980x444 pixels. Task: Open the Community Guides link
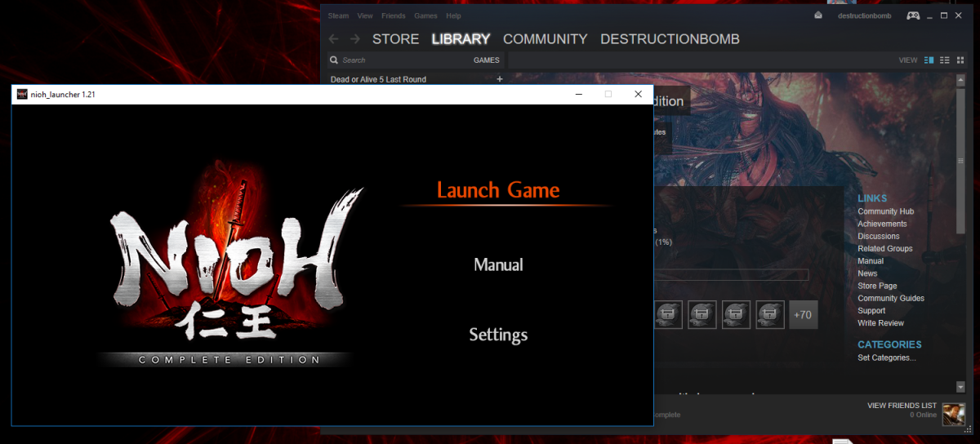point(891,298)
